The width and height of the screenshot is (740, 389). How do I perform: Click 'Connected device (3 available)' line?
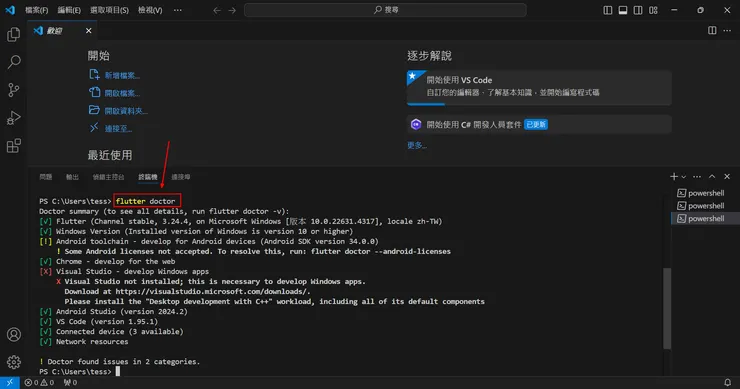pyautogui.click(x=111, y=331)
